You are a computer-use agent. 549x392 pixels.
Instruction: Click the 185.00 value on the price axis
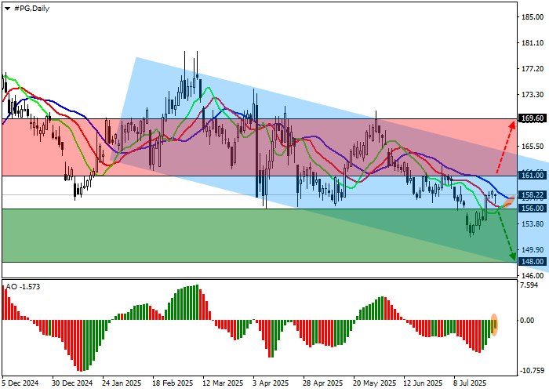[x=532, y=16]
